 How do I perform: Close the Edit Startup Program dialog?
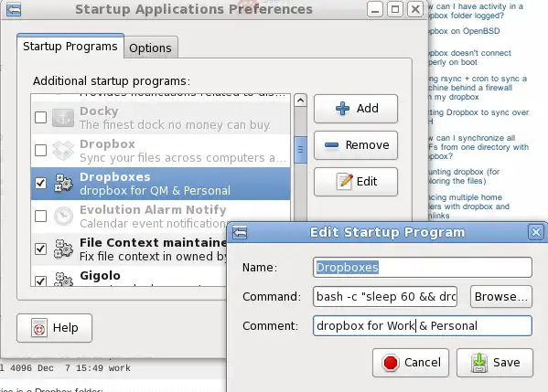coord(536,232)
